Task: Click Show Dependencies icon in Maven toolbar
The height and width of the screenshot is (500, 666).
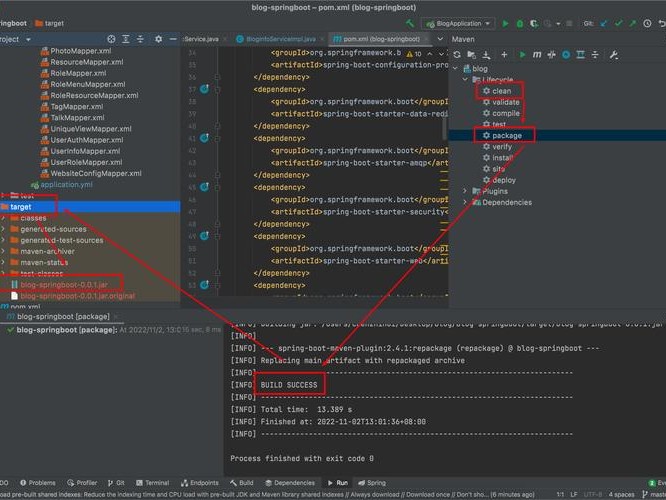Action: 580,54
